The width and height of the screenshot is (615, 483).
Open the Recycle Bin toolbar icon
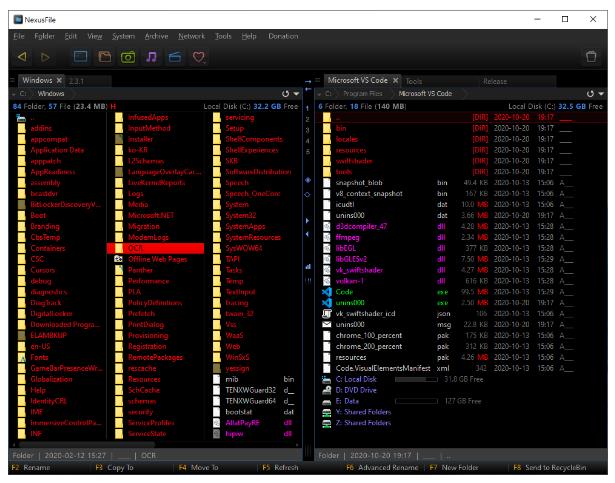(x=591, y=57)
